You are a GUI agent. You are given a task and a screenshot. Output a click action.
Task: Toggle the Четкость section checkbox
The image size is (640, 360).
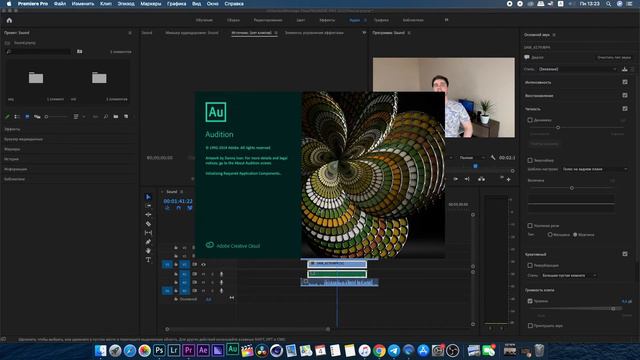point(625,109)
